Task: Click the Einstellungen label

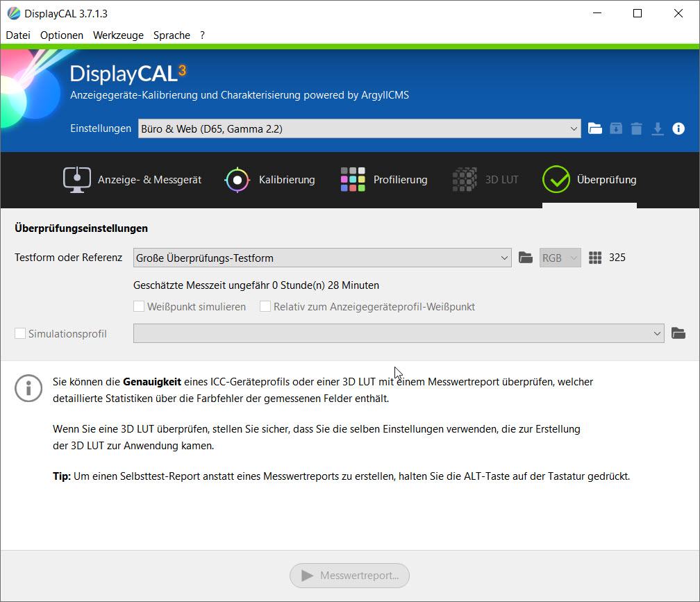Action: [x=101, y=128]
